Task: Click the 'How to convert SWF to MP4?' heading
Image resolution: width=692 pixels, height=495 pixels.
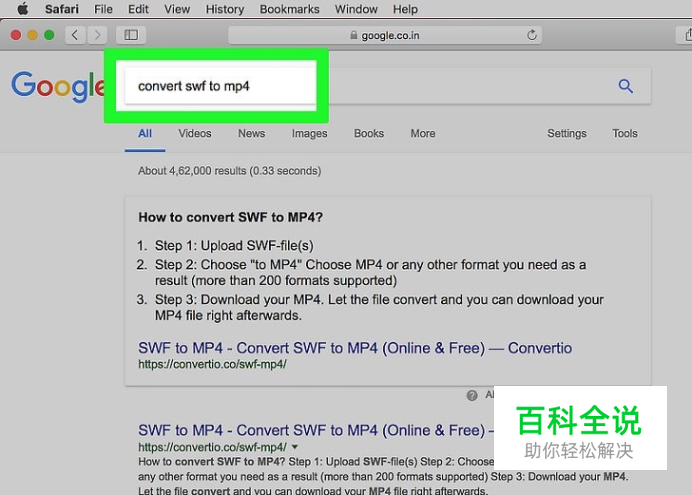Action: 230,218
